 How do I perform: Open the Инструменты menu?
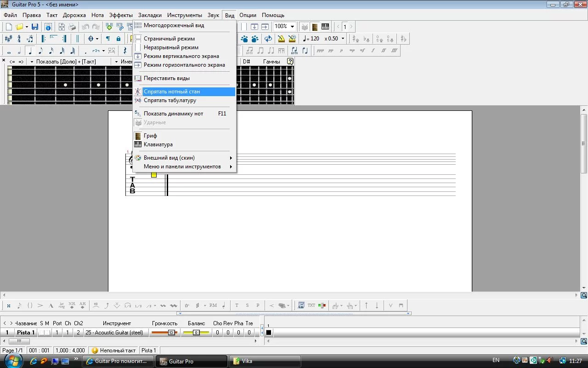coord(184,15)
